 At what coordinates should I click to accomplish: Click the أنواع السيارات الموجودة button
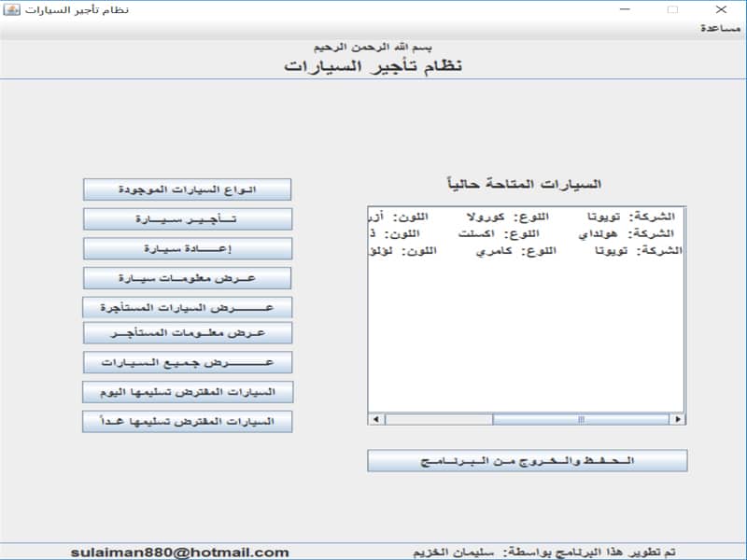[x=187, y=189]
